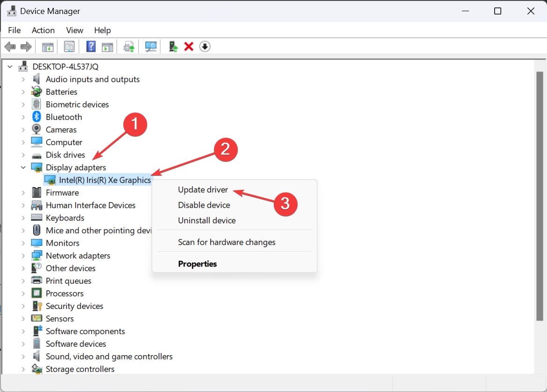
Task: Click the red X uninstall device icon
Action: point(189,47)
